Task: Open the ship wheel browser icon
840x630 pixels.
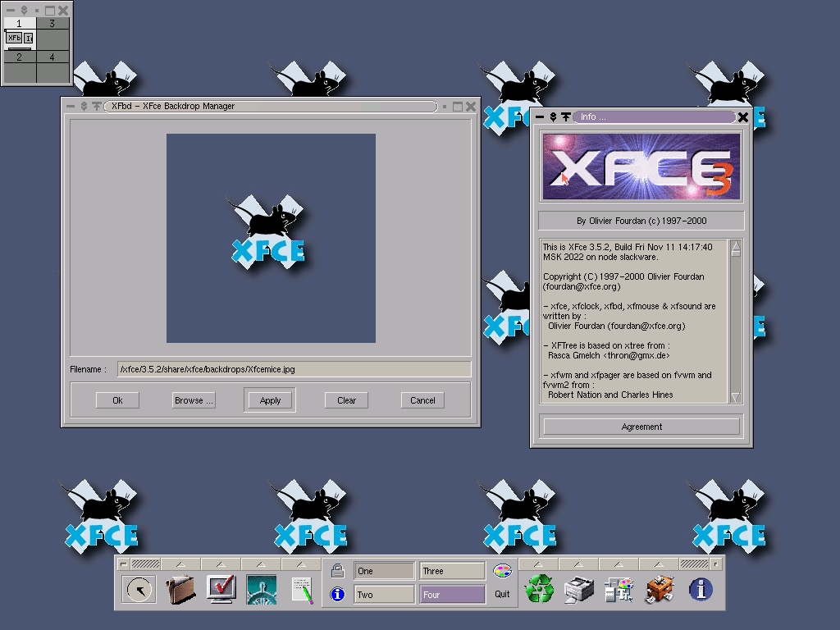Action: [x=262, y=590]
